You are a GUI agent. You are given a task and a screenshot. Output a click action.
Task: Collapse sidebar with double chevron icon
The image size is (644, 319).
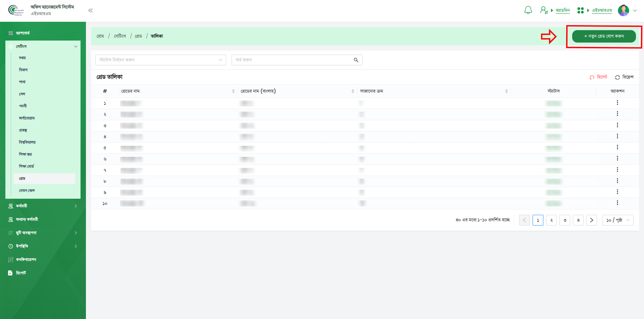click(90, 10)
